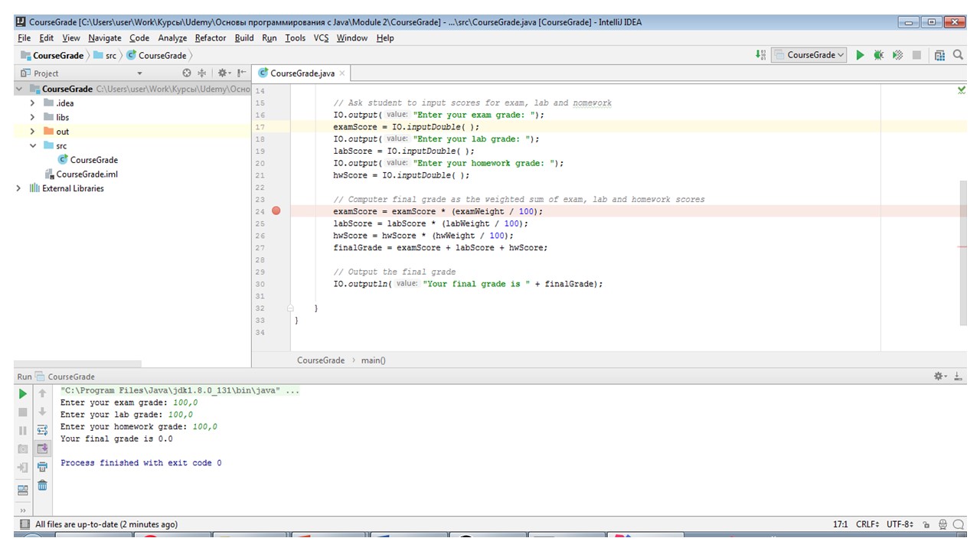980x551 pixels.
Task: Click the editor's vertical scrollbar
Action: 962,253
